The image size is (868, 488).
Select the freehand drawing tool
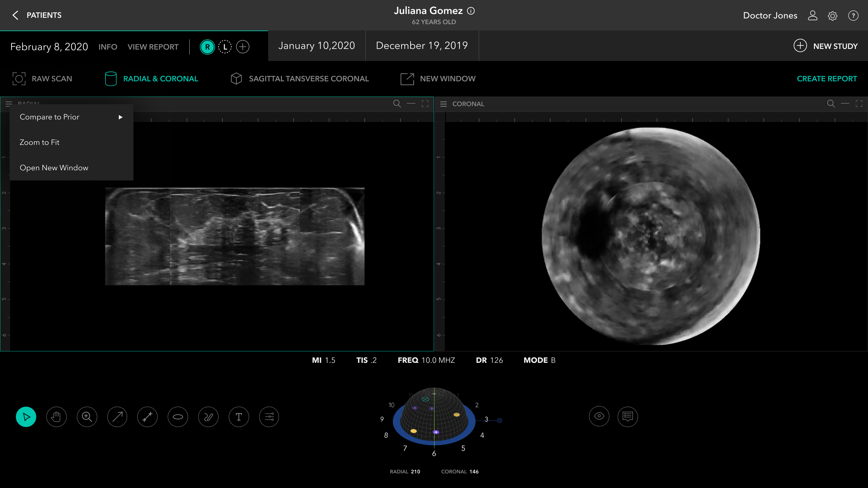208,417
